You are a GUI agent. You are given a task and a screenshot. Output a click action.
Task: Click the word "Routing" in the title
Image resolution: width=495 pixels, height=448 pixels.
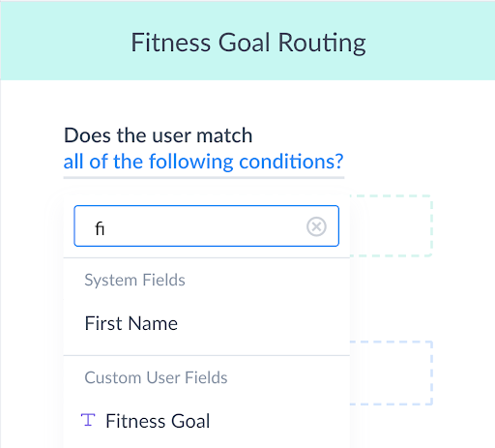(322, 43)
